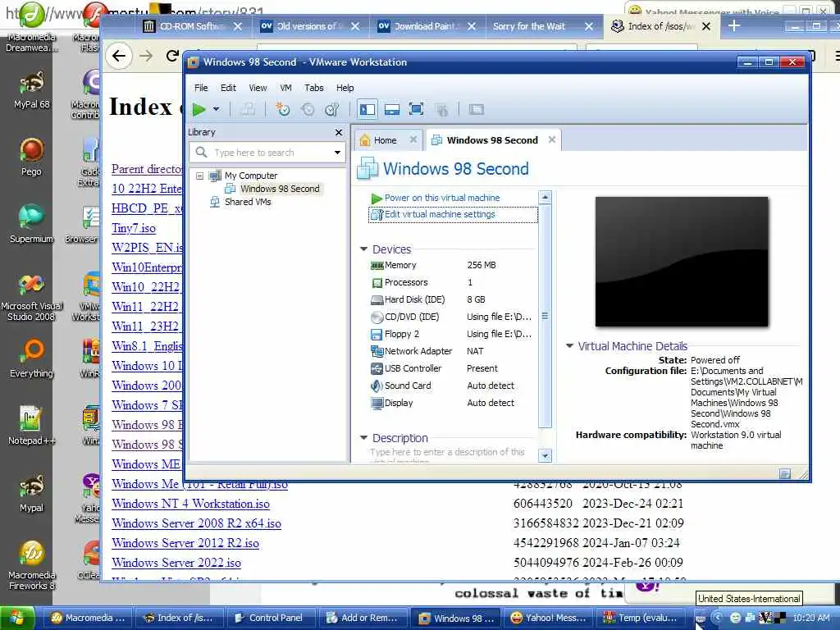Open the snapshot manager icon

point(332,109)
